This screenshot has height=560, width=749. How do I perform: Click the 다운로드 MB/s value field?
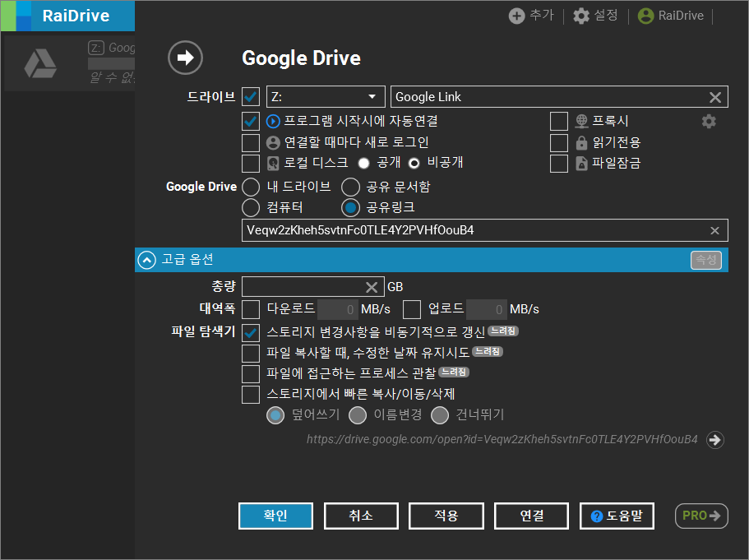coord(337,310)
